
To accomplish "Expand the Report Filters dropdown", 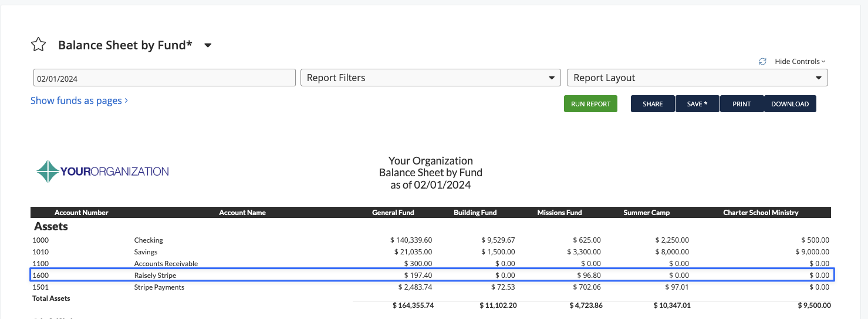I will click(431, 78).
